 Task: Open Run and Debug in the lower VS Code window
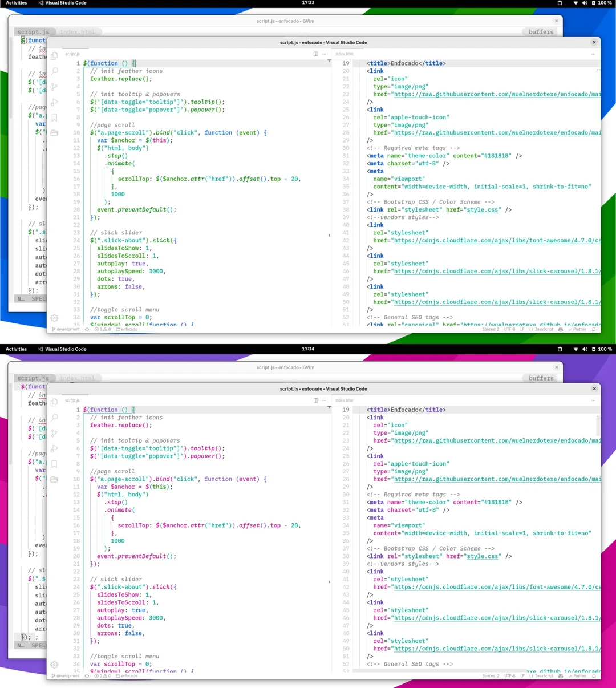click(54, 449)
